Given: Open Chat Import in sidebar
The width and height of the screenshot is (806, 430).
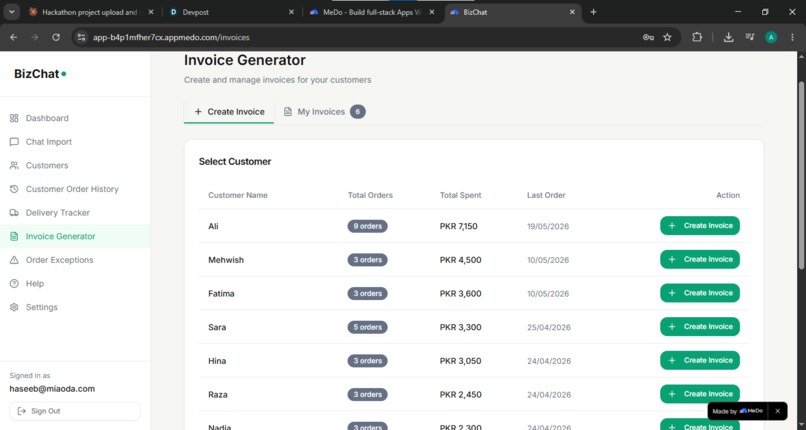Looking at the screenshot, I should (x=75, y=142).
